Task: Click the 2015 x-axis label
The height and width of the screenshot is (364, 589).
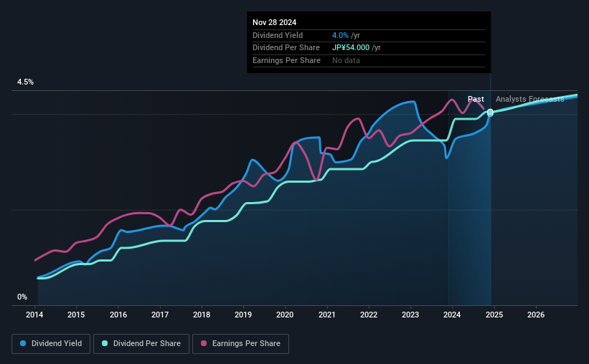Action: tap(76, 315)
